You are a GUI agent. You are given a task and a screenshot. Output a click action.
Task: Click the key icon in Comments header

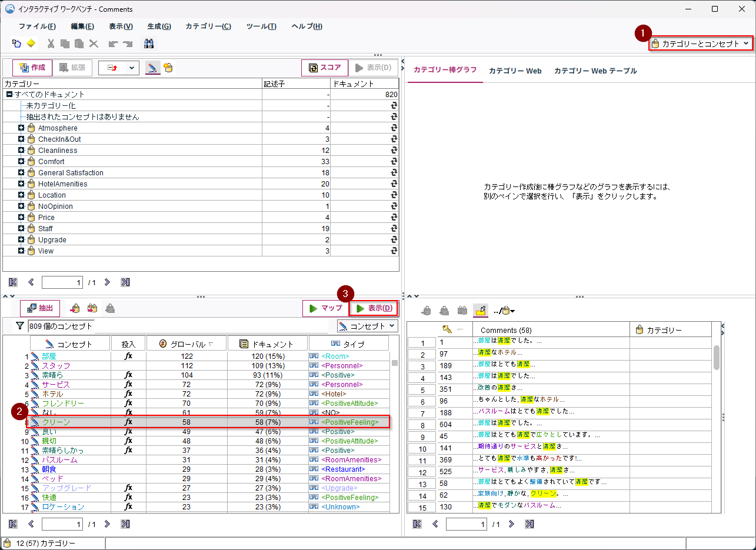coord(447,330)
